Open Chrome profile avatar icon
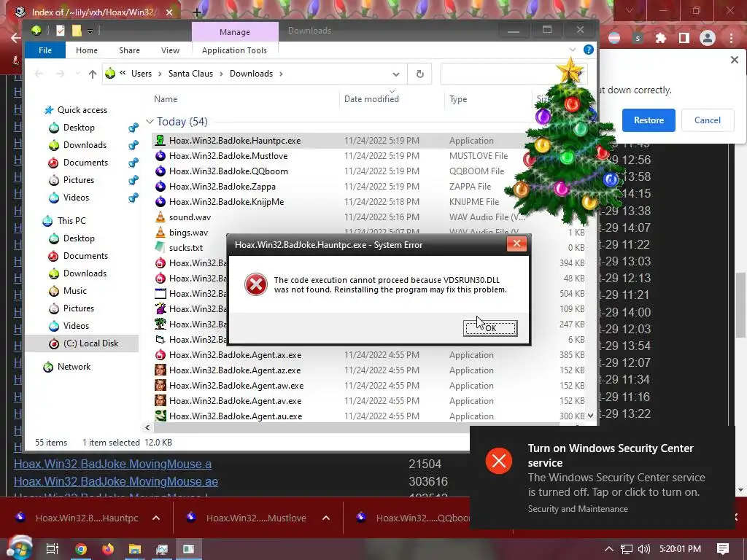 click(708, 38)
